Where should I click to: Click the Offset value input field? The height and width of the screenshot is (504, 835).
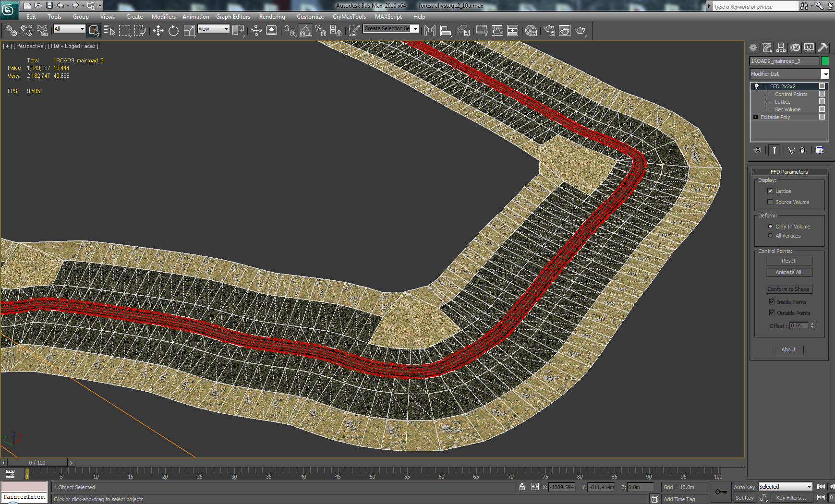[799, 325]
